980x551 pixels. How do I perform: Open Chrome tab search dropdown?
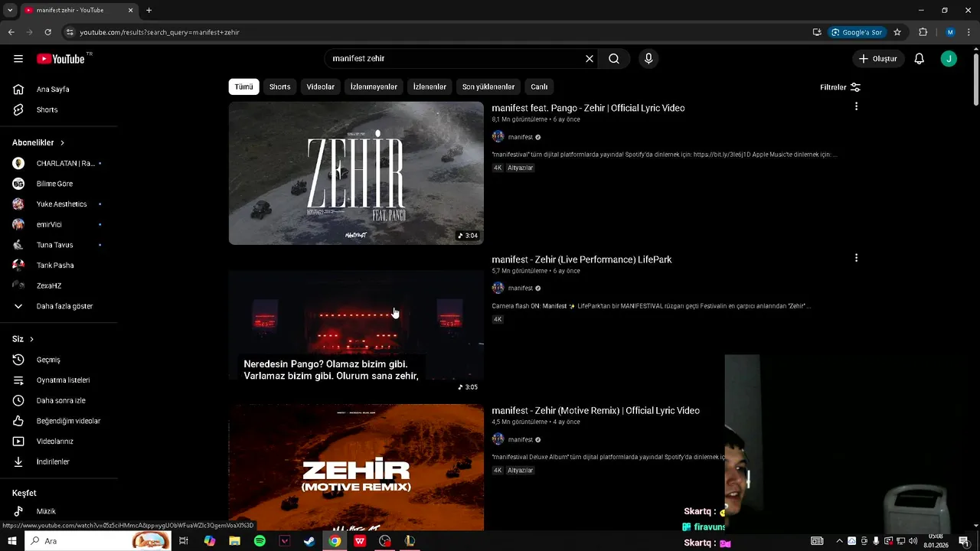click(x=10, y=10)
